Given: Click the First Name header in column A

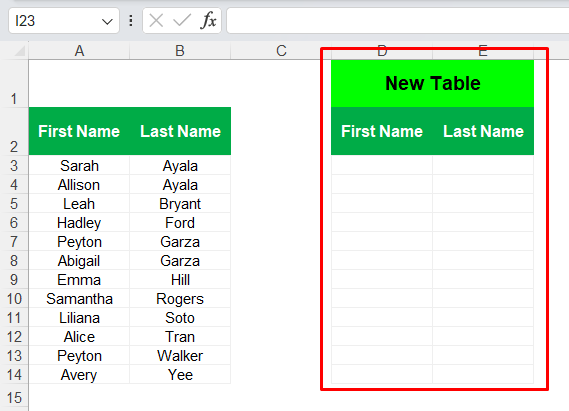Looking at the screenshot, I should 79,131.
